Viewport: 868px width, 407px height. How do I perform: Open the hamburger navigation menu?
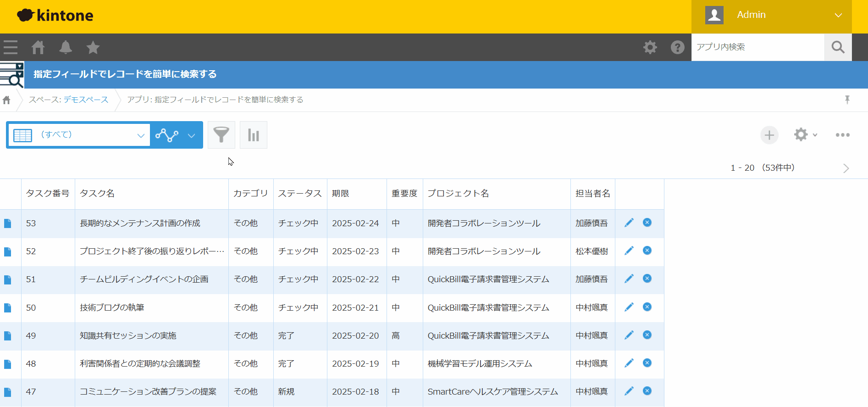click(x=10, y=47)
